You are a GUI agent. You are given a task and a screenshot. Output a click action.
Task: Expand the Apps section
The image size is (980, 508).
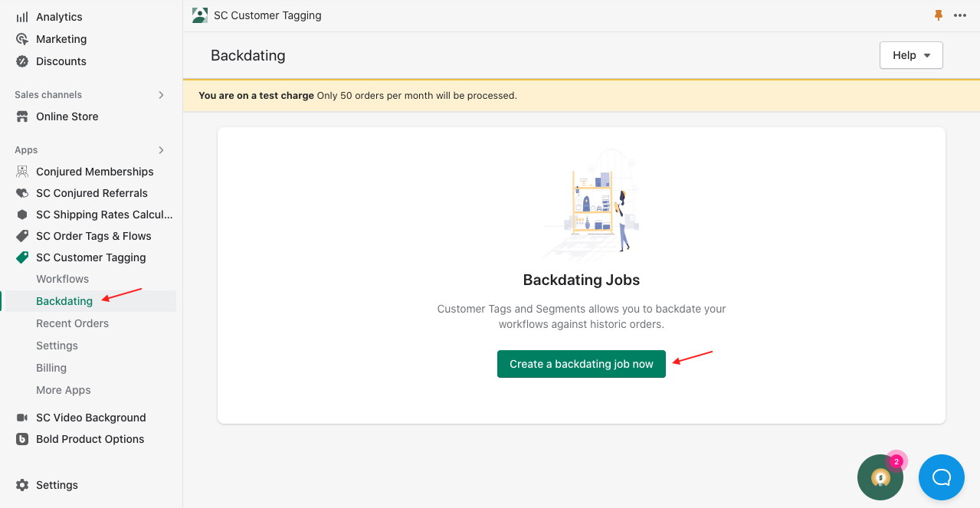point(160,149)
